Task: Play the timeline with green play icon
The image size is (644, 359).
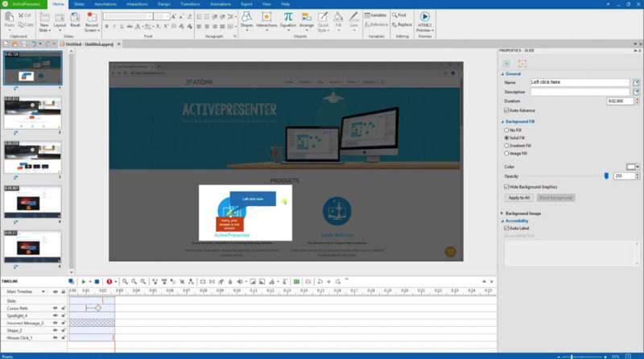Action: click(84, 282)
